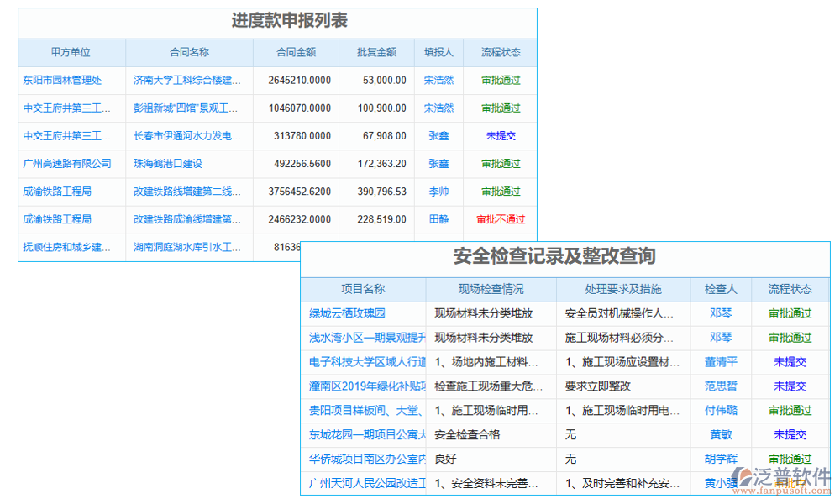Click the green 审批通过 status of first row
The height and width of the screenshot is (504, 840).
point(500,80)
